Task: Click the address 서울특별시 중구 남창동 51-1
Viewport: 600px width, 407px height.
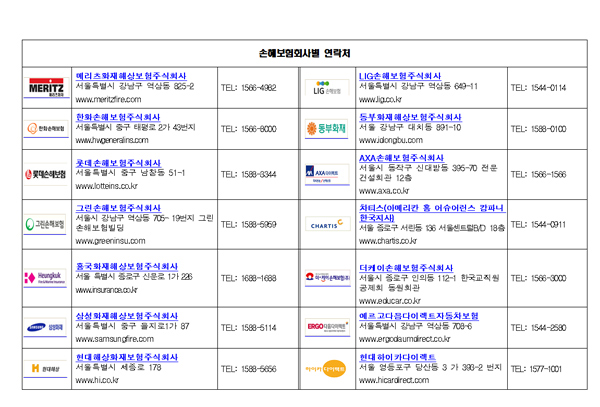Action: (x=130, y=173)
